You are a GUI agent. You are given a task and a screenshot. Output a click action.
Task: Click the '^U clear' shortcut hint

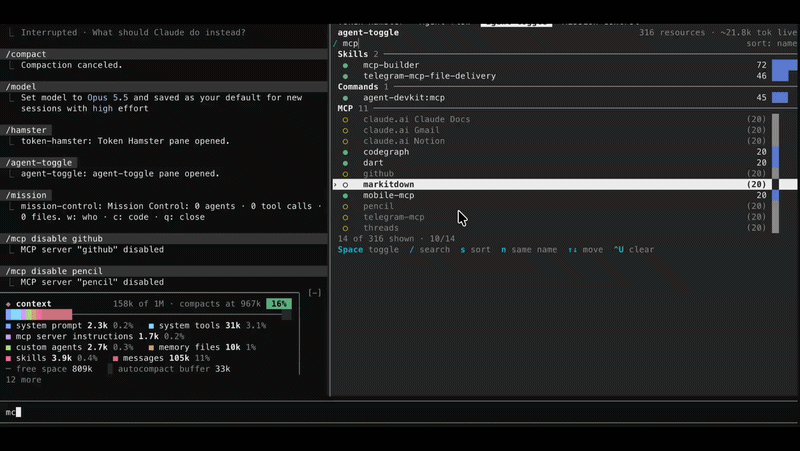pos(634,249)
